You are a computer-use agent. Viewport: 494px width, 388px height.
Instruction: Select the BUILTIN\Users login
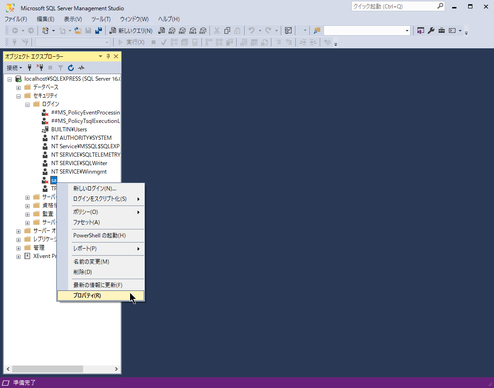[x=69, y=129]
